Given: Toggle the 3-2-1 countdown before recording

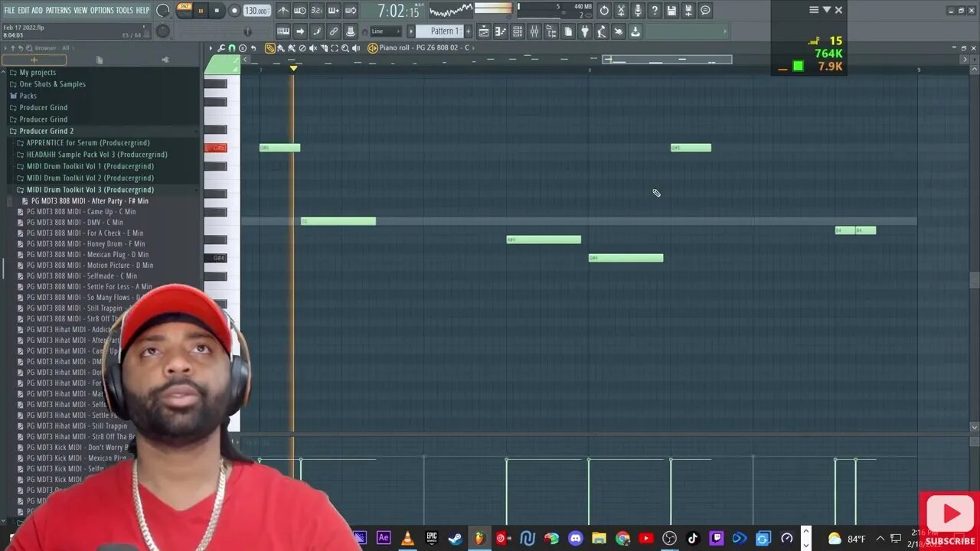Looking at the screenshot, I should pyautogui.click(x=316, y=11).
